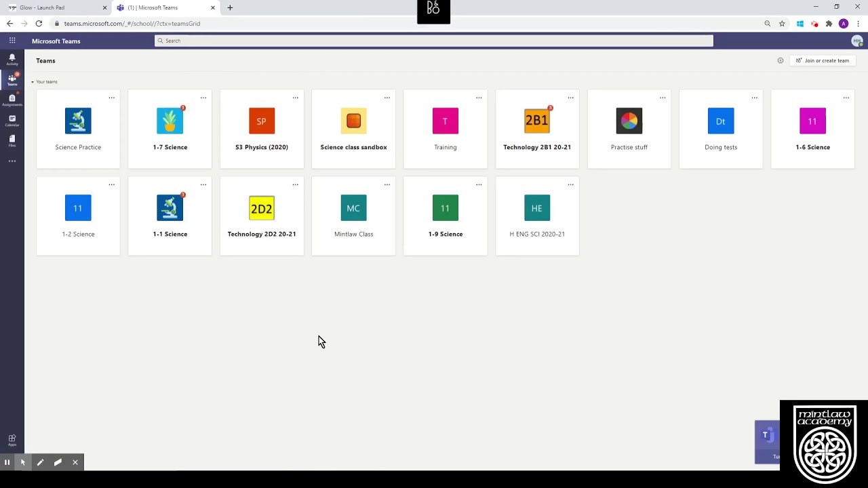This screenshot has height=488, width=868.
Task: Select the Teams icon in sidebar
Action: (12, 80)
